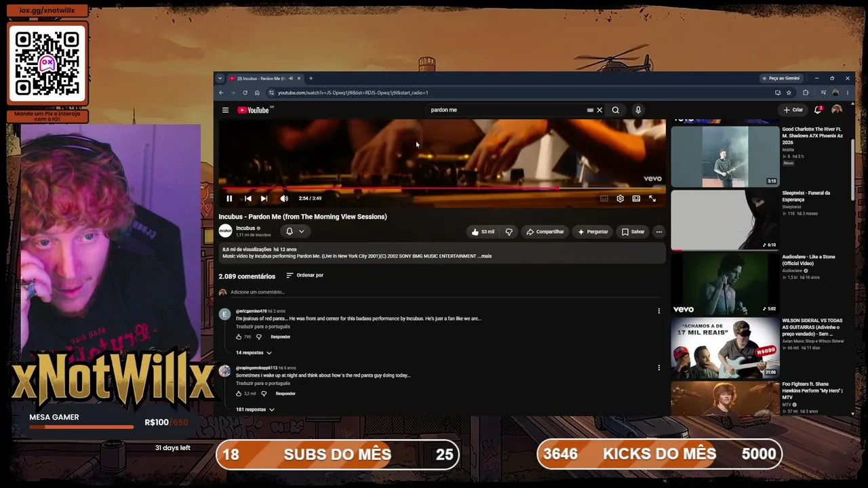Viewport: 868px width, 488px height.
Task: Like the video with 53 mil likes
Action: point(483,232)
